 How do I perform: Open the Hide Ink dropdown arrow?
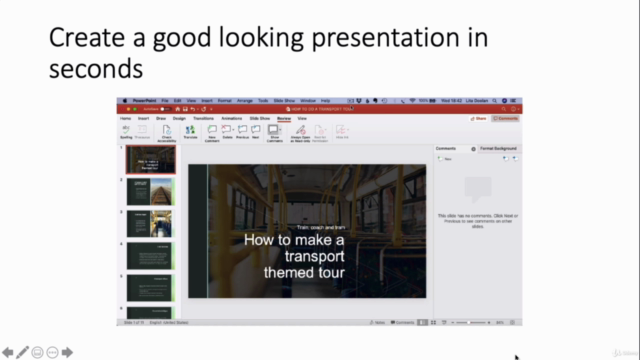pyautogui.click(x=348, y=130)
